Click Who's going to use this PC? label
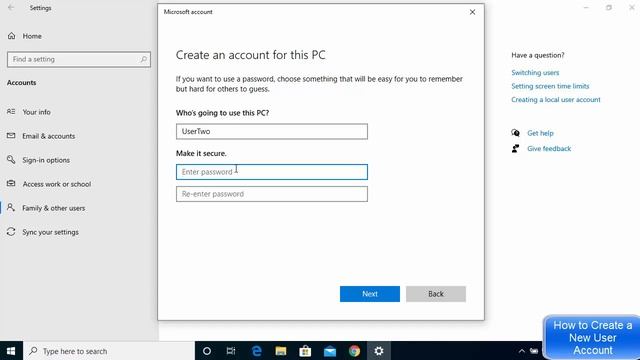640x360 pixels. [x=222, y=113]
